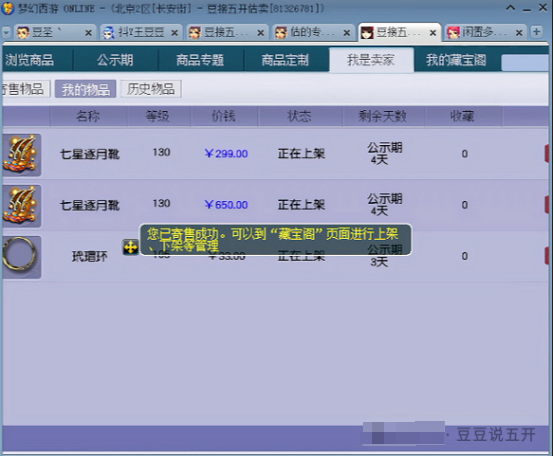Click the ¥299.00 七星逐月靴 boots icon
This screenshot has height=457, width=554.
pyautogui.click(x=20, y=155)
